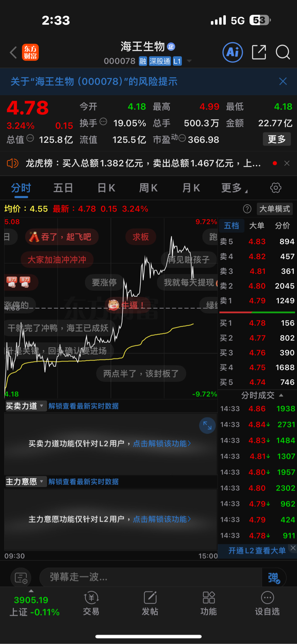The width and height of the screenshot is (297, 644).
Task: Tap the speaker announcement icon
Action: coord(12,163)
